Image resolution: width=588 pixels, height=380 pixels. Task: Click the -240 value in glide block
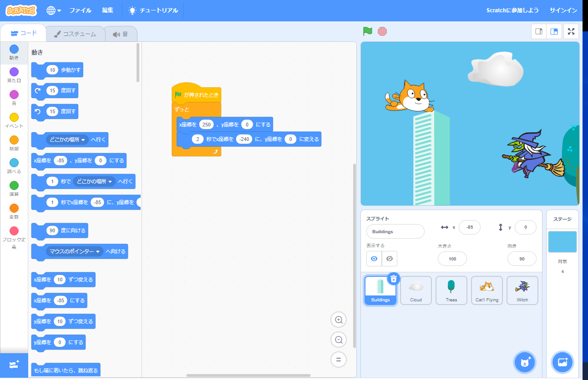244,139
